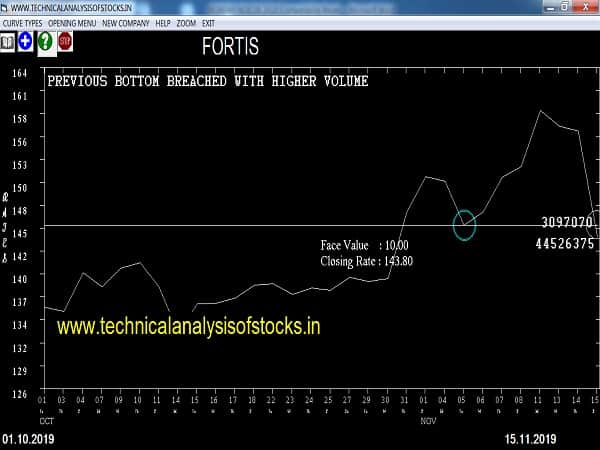The width and height of the screenshot is (600, 450).
Task: Click EXIT in the menu bar
Action: point(209,21)
